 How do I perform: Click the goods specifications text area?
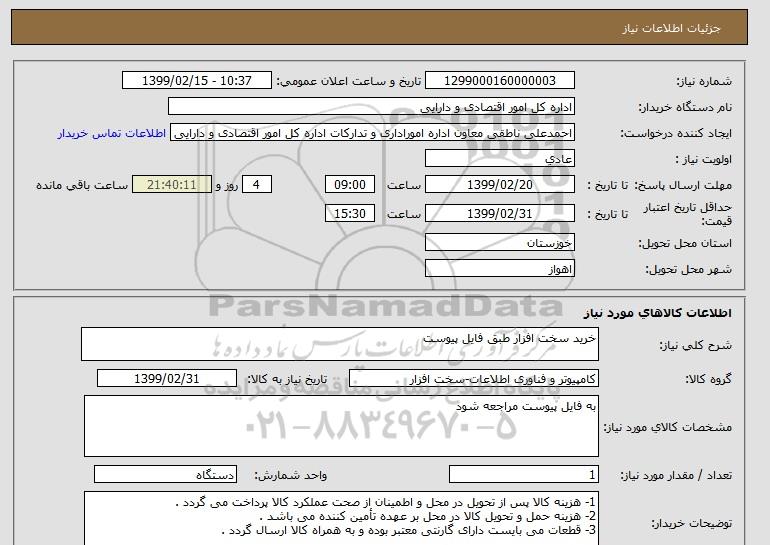pos(341,426)
